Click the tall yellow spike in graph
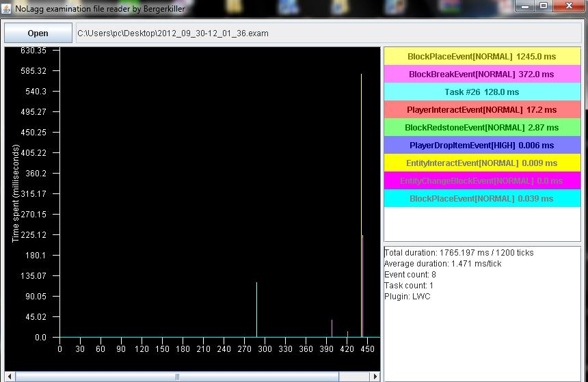 [361, 206]
